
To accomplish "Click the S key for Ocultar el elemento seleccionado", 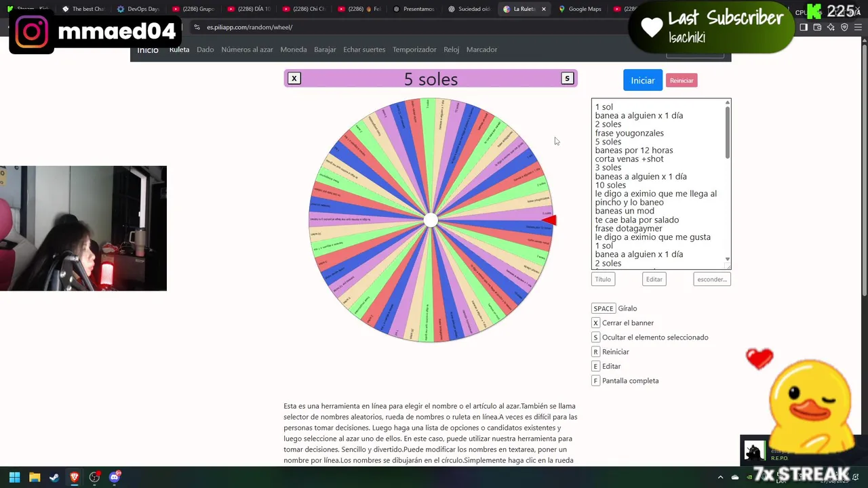I will click(x=595, y=338).
